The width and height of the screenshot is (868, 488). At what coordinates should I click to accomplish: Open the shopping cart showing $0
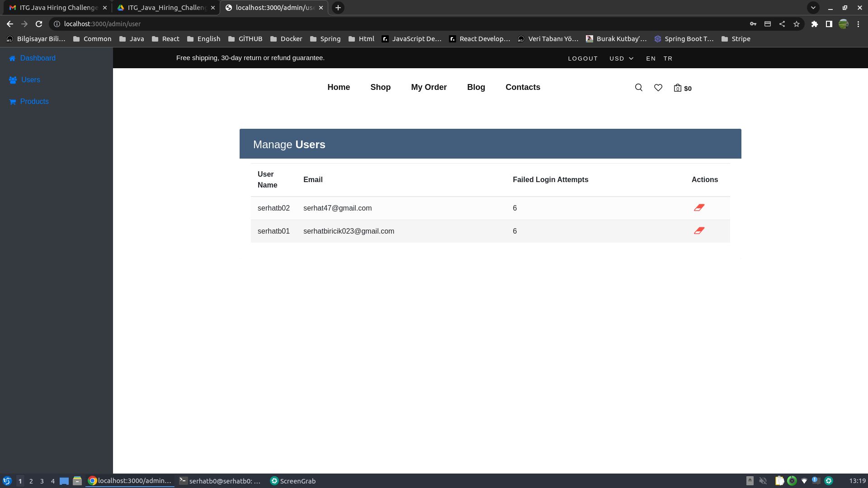[682, 88]
